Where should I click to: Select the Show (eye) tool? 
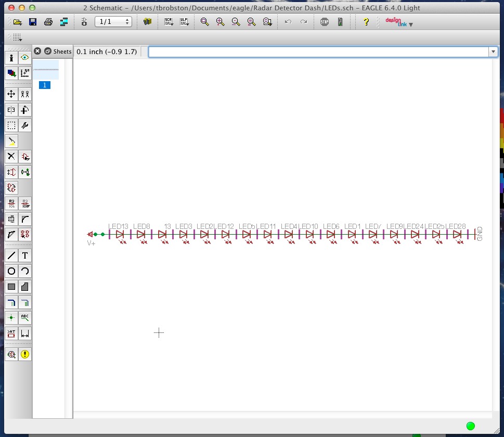pos(25,58)
